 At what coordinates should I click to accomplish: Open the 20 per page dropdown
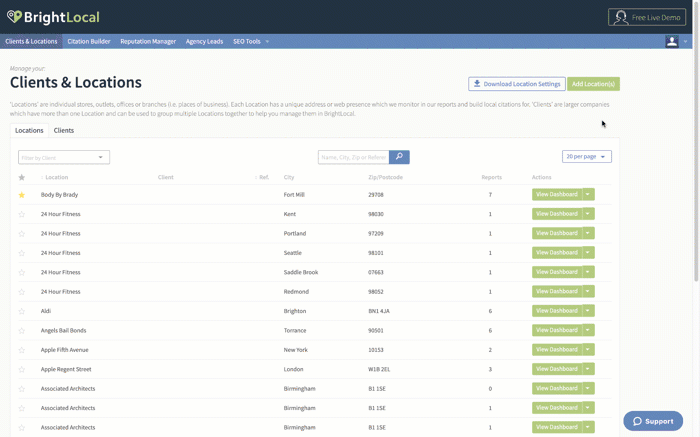[x=587, y=157]
